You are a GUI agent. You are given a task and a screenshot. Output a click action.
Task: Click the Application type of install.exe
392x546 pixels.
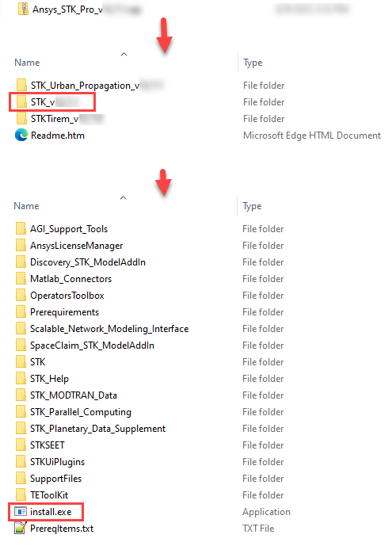coord(266,512)
